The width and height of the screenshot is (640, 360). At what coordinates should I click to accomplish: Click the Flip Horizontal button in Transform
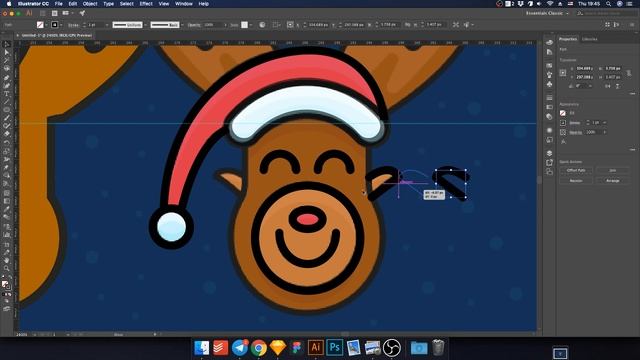coord(608,86)
